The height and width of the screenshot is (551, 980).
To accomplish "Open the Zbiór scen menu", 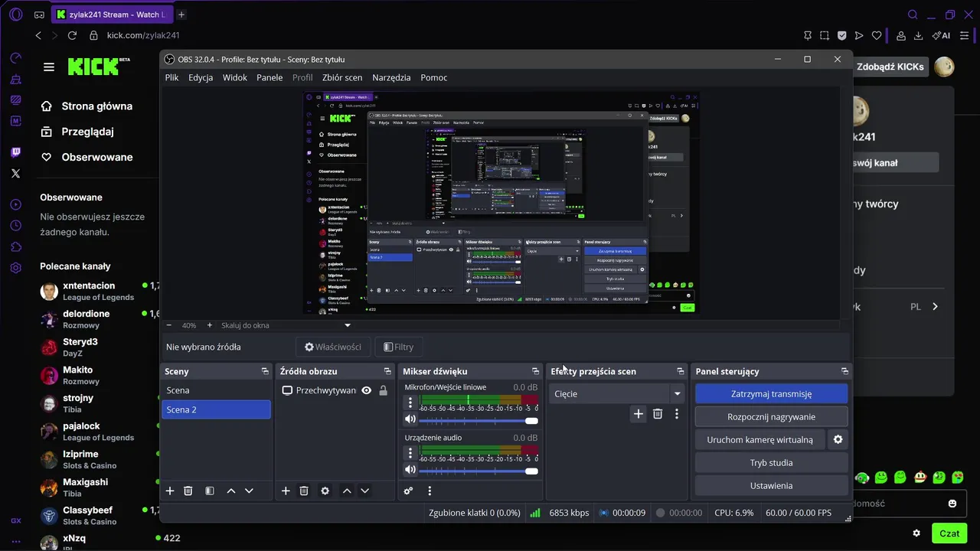I will (342, 77).
